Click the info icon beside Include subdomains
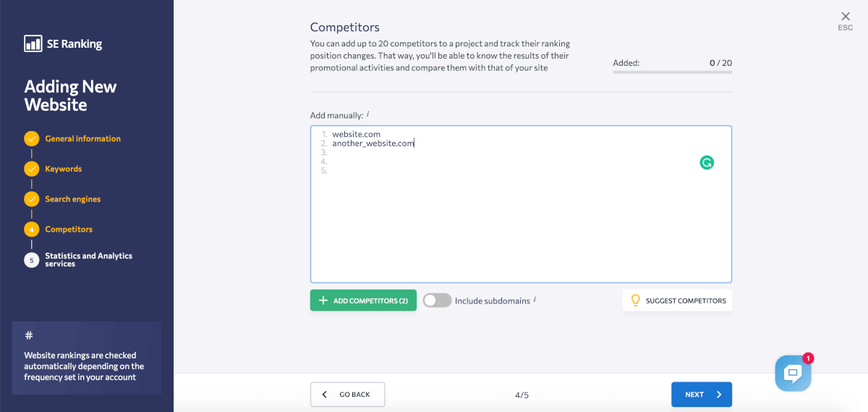 pos(535,300)
